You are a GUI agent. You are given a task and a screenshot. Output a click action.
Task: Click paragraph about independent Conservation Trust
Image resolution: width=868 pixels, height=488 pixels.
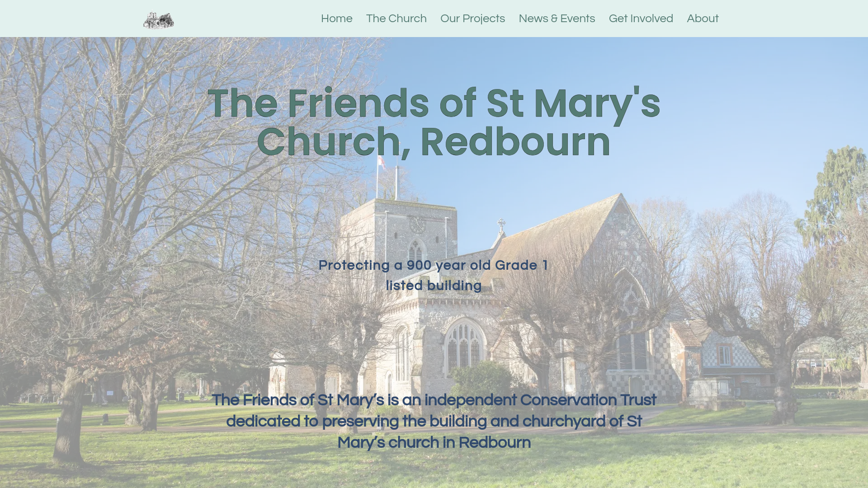click(x=434, y=422)
